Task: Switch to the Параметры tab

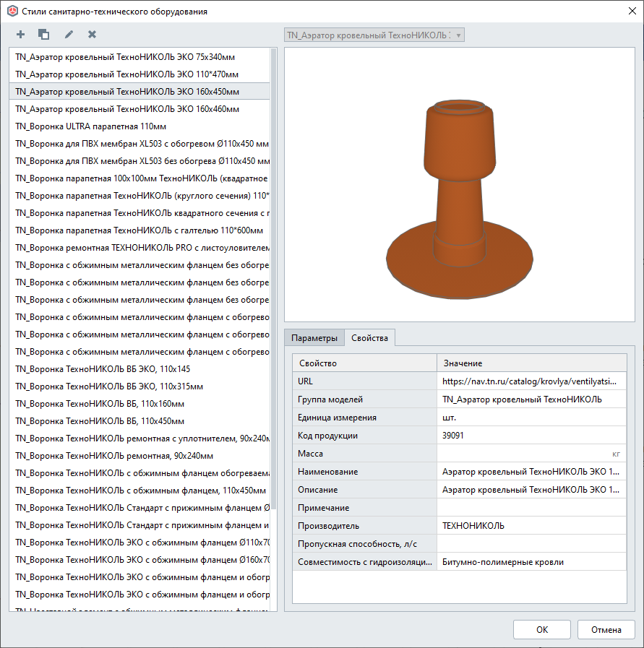Action: (x=314, y=338)
